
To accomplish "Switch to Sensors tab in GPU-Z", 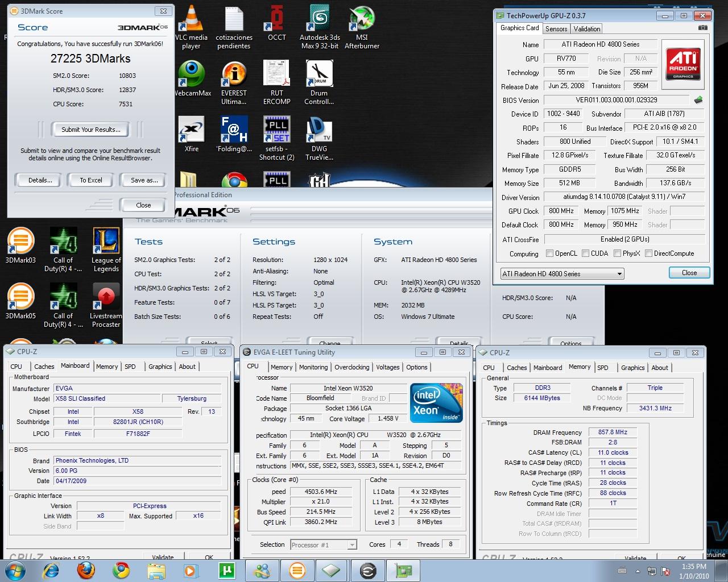I will [x=556, y=29].
